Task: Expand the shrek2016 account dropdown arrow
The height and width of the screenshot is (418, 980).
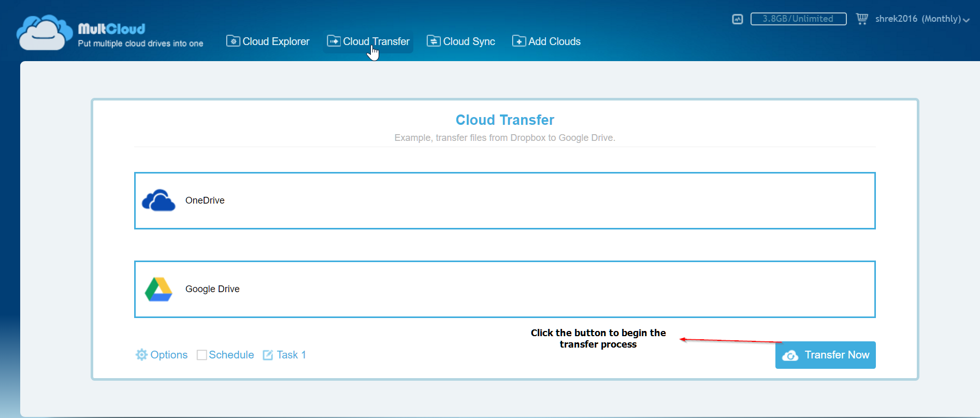Action: [966, 20]
